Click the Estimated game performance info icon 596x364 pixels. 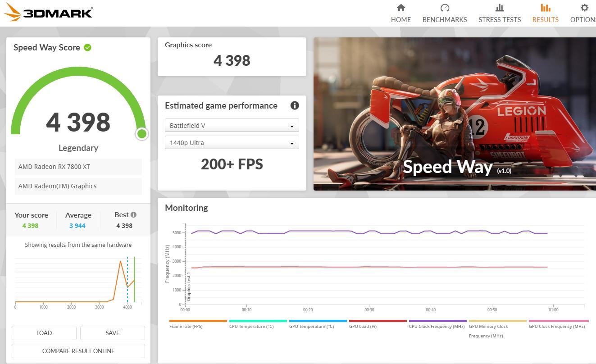(x=295, y=105)
